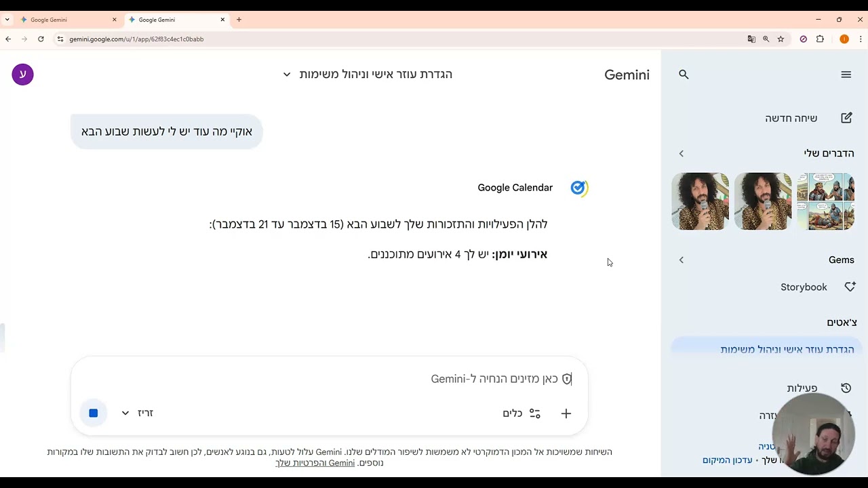Open the זריז model selector dropdown
The height and width of the screenshot is (488, 868).
pos(137,413)
